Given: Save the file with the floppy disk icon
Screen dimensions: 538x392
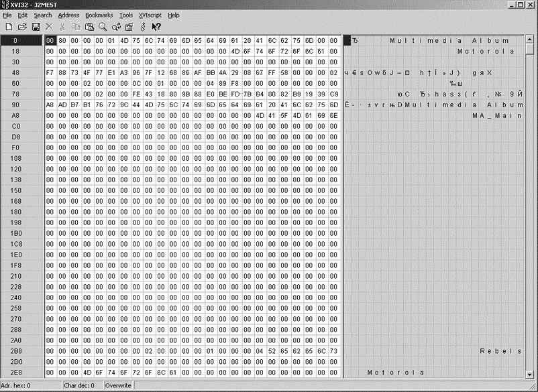Looking at the screenshot, I should tap(36, 27).
